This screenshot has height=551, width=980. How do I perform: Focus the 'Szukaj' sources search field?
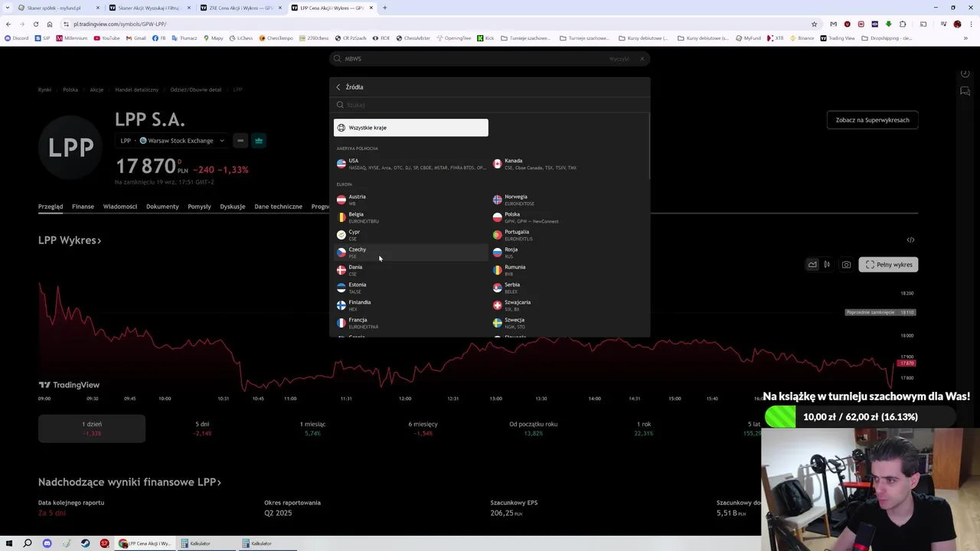490,105
